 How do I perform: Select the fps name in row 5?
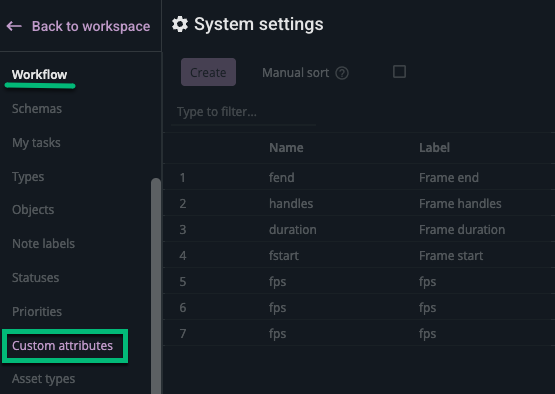pos(277,282)
